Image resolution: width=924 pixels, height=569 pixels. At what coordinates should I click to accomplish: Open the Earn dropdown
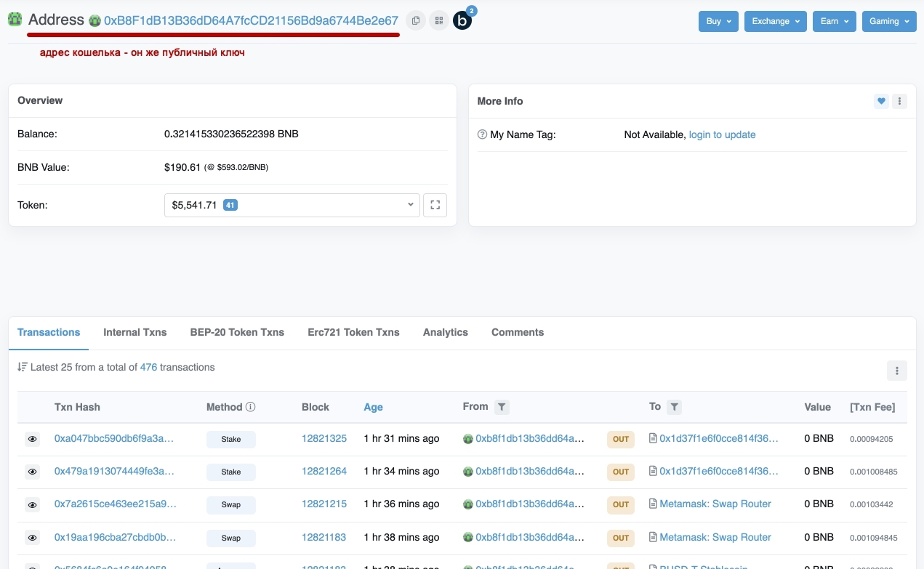click(834, 21)
